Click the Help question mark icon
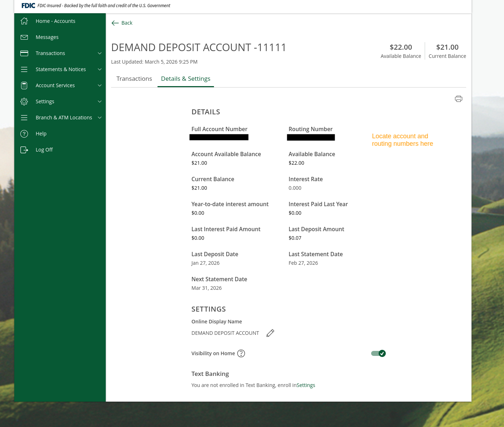504x427 pixels. (24, 134)
